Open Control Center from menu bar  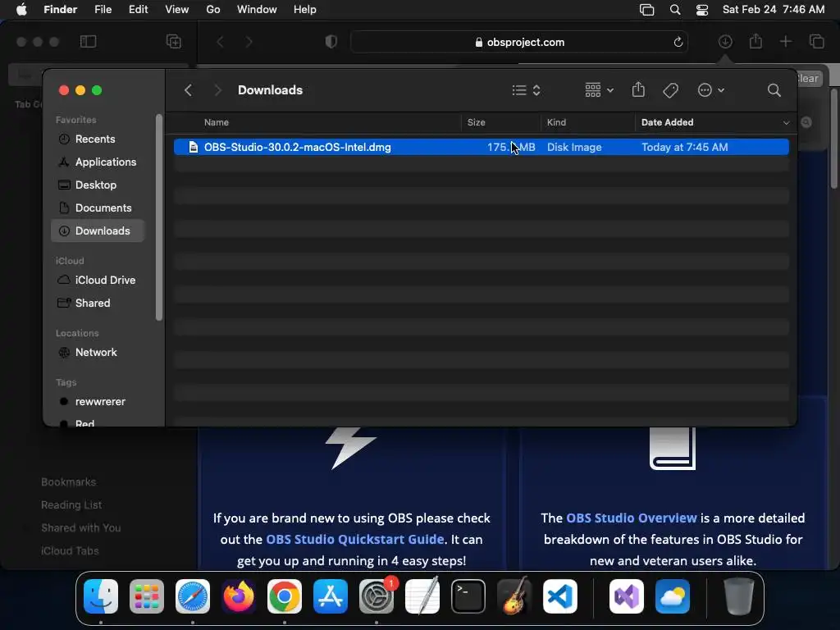702,10
